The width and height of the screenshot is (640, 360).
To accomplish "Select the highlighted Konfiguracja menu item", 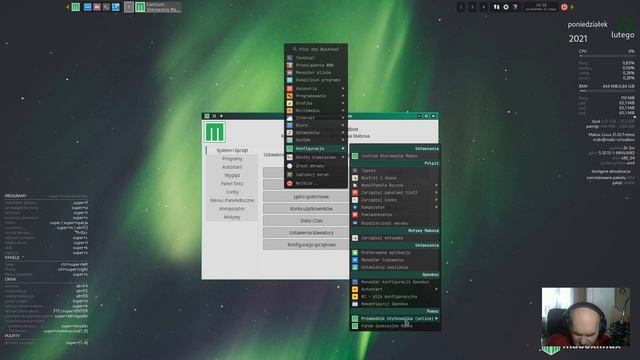I will (316, 149).
